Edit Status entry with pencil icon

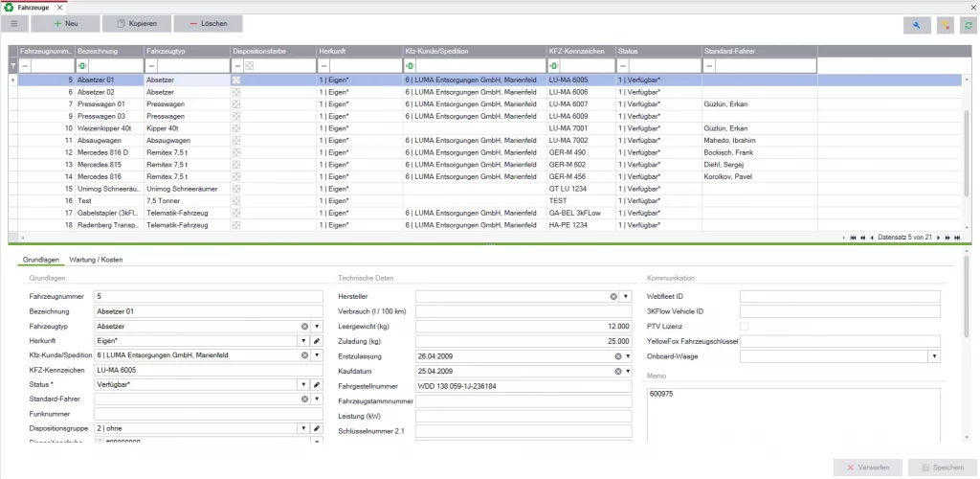(317, 384)
